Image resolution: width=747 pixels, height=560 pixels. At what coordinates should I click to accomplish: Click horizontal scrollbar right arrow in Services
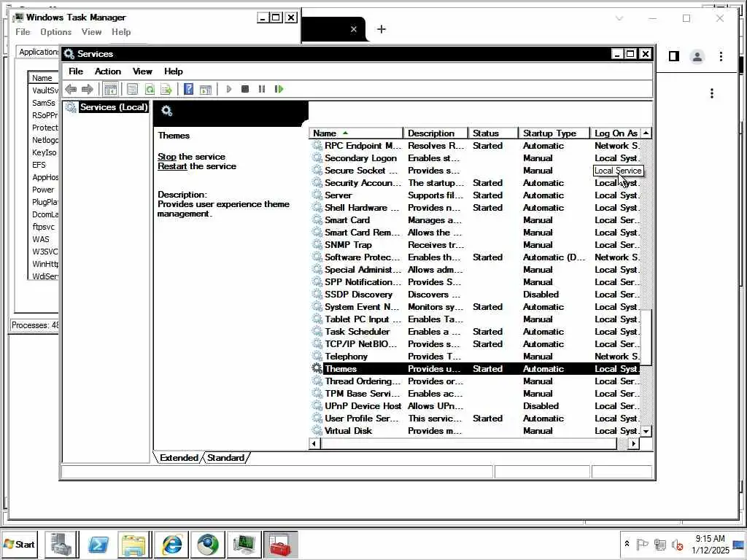(633, 443)
